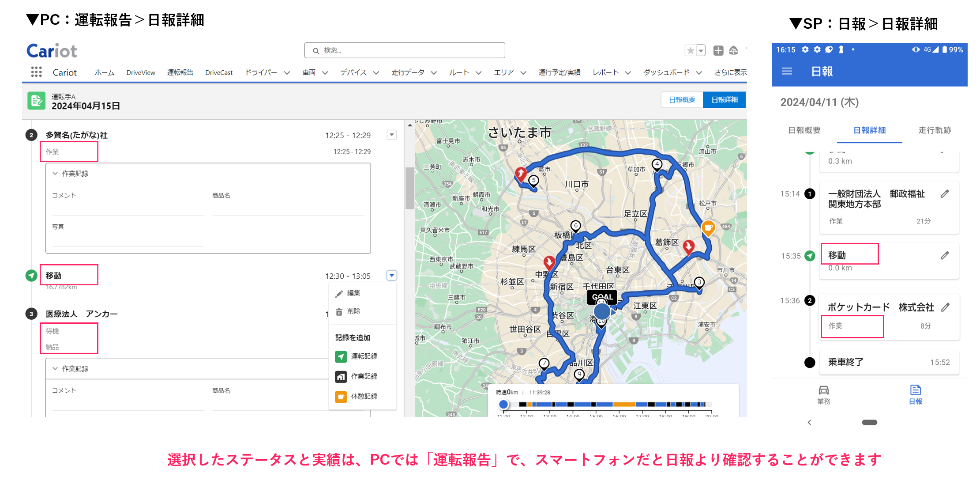
Task: Click the 写真 field in 作業記録
Action: pyautogui.click(x=128, y=235)
